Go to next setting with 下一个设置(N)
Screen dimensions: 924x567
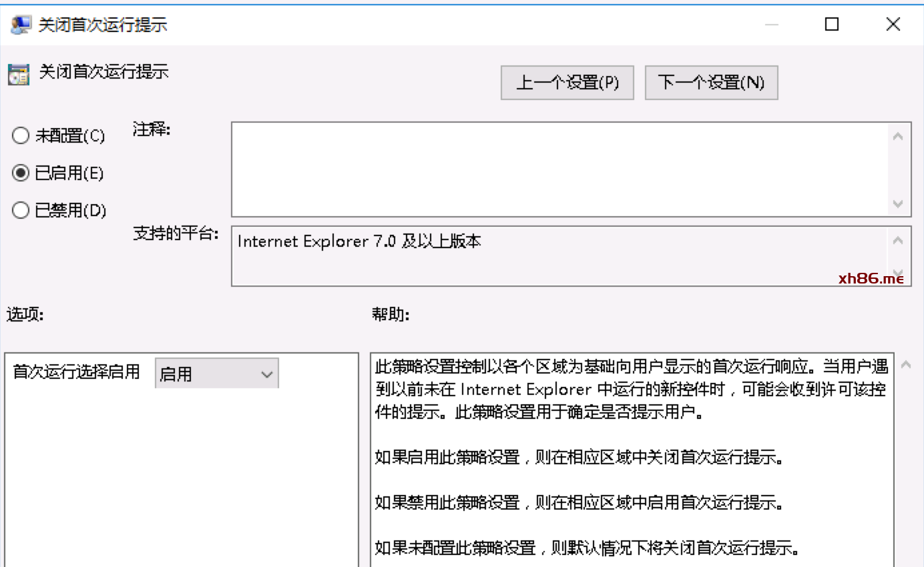pyautogui.click(x=711, y=83)
